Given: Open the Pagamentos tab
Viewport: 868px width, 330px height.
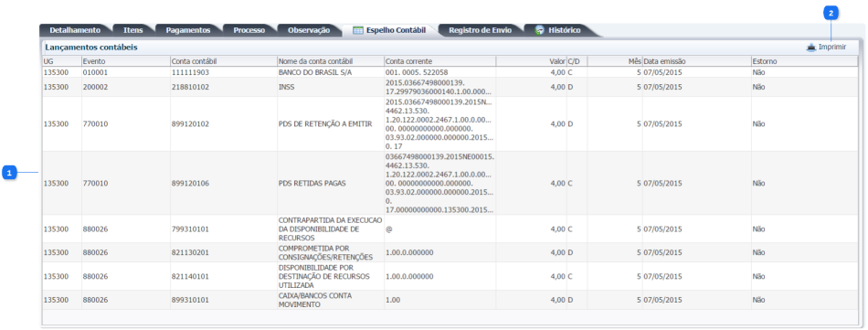Looking at the screenshot, I should pos(188,30).
